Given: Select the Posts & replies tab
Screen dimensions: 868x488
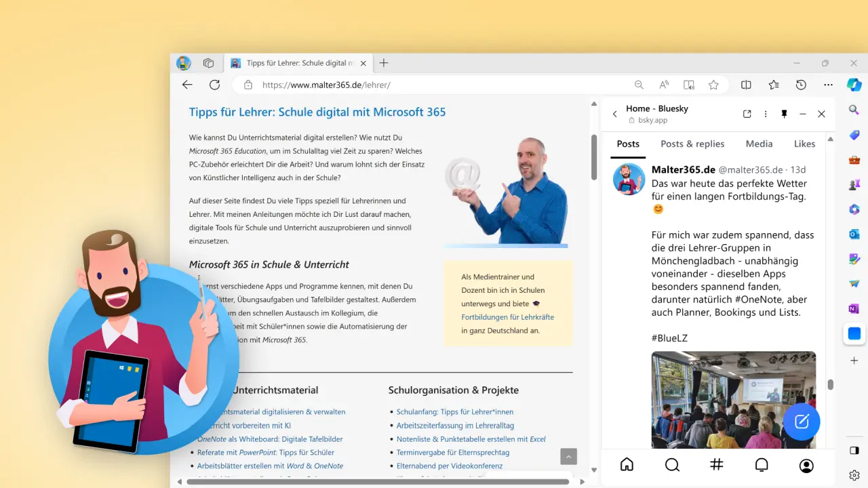Looking at the screenshot, I should click(x=692, y=144).
